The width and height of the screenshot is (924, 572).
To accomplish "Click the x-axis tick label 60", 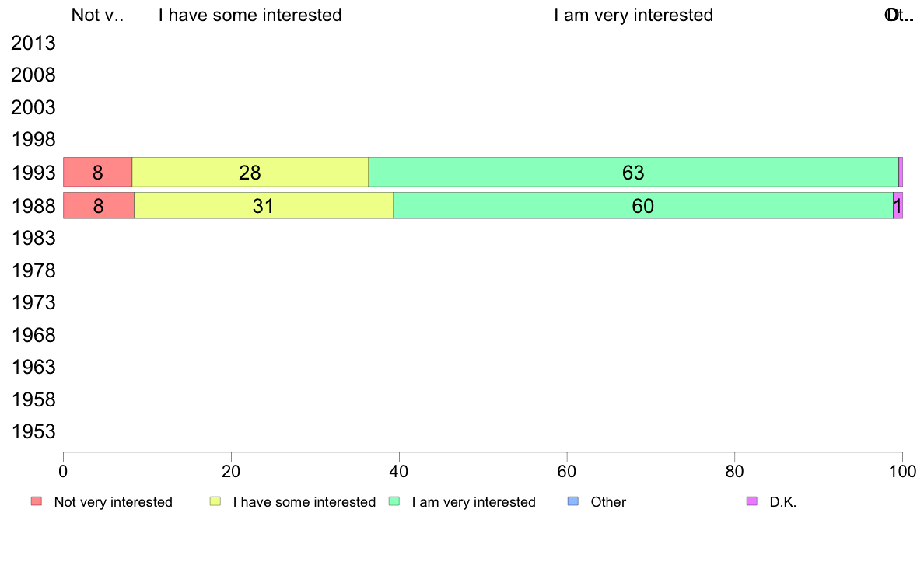I will click(567, 471).
